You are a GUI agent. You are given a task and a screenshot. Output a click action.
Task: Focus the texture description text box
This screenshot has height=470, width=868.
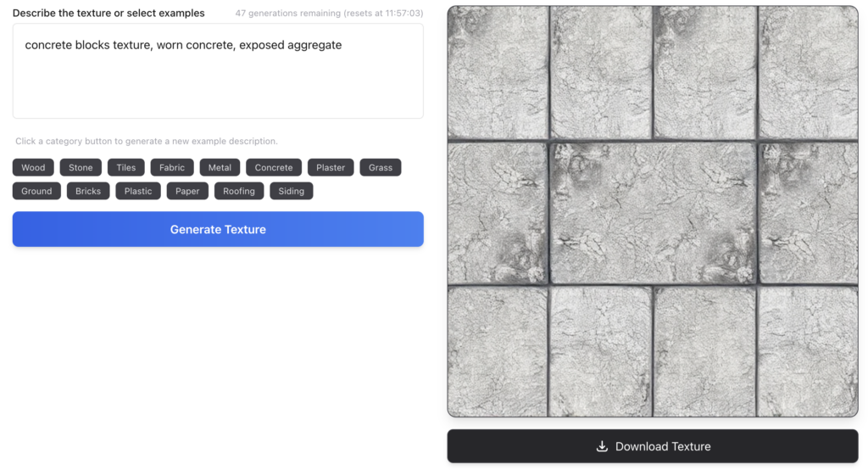tap(218, 71)
